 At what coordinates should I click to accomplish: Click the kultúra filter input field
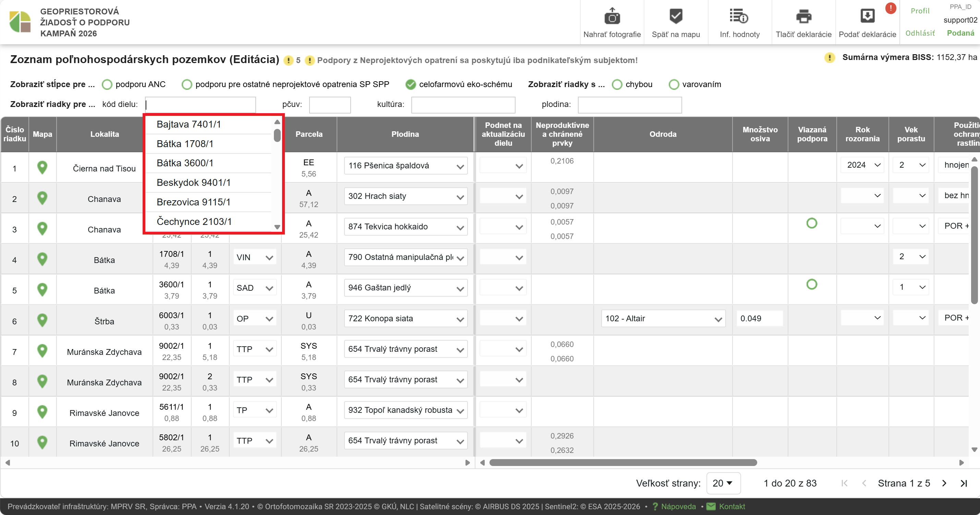click(x=463, y=105)
